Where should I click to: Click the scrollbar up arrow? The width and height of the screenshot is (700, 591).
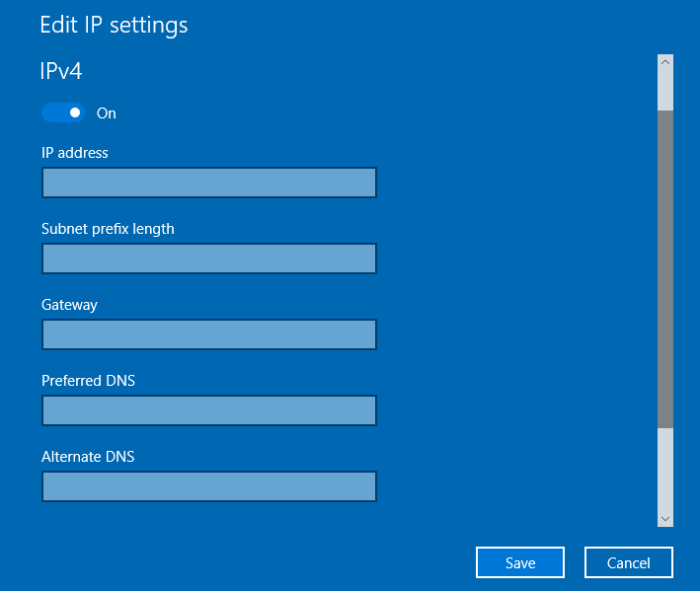(665, 62)
